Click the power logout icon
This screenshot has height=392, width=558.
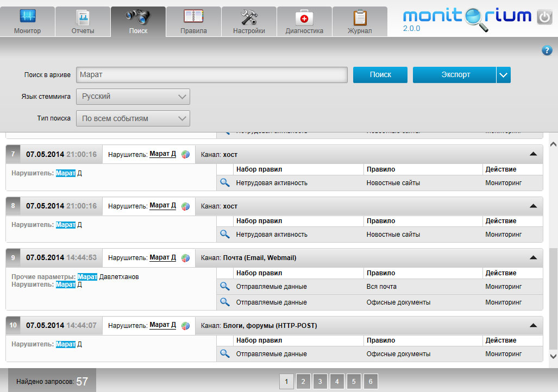[x=544, y=17]
